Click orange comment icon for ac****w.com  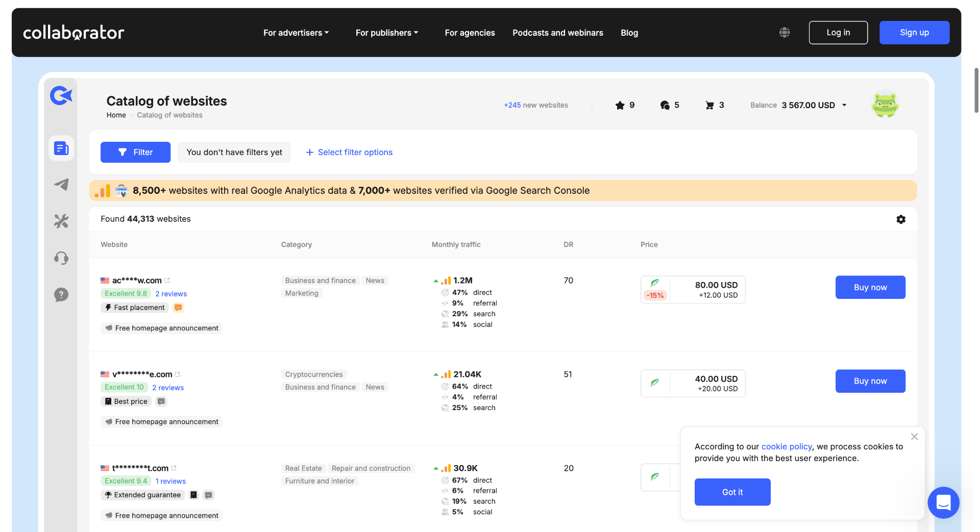178,308
